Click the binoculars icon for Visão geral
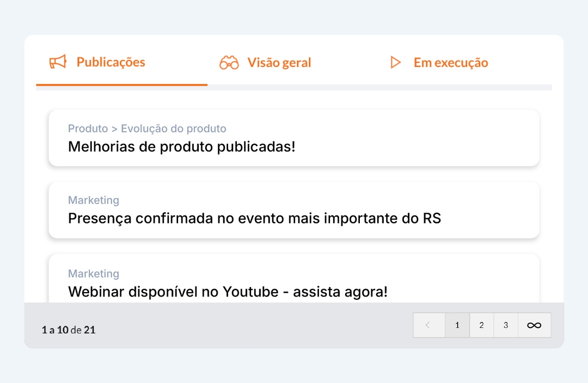 click(x=229, y=63)
